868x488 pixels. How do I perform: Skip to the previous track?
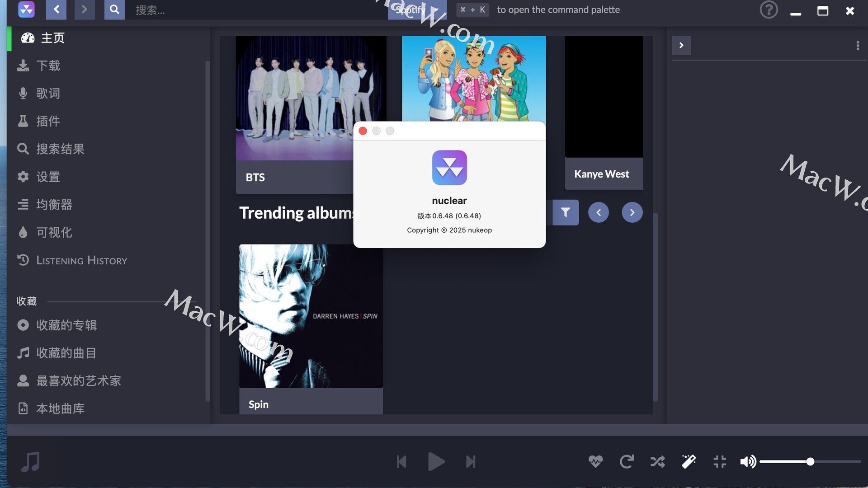pos(401,462)
